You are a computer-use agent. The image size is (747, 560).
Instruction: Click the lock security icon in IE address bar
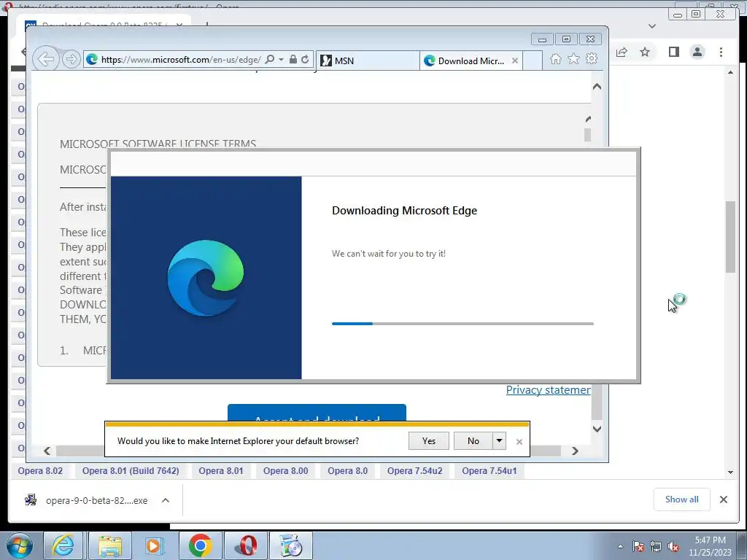tap(293, 60)
